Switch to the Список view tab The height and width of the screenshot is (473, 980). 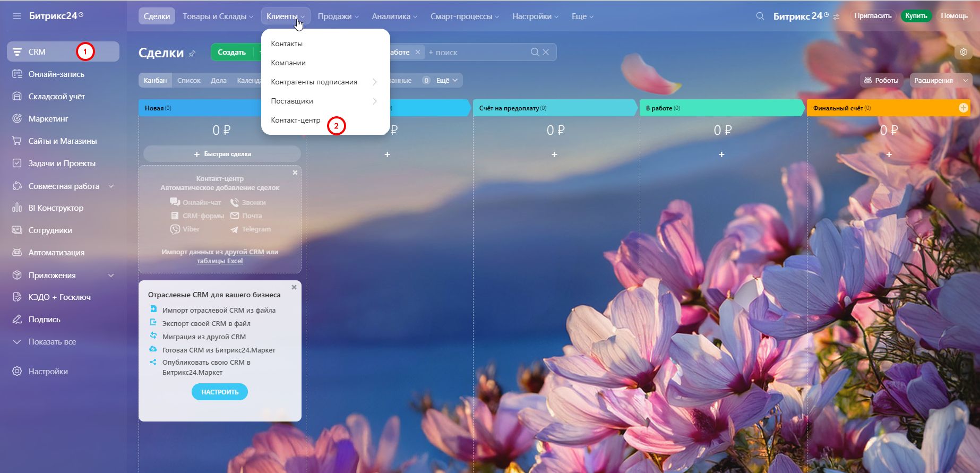[x=188, y=81]
